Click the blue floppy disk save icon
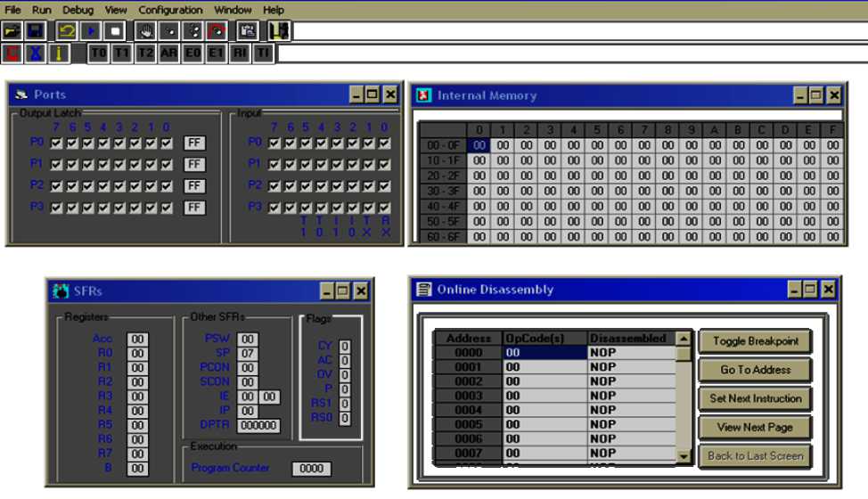This screenshot has height=499, width=868. pyautogui.click(x=36, y=31)
